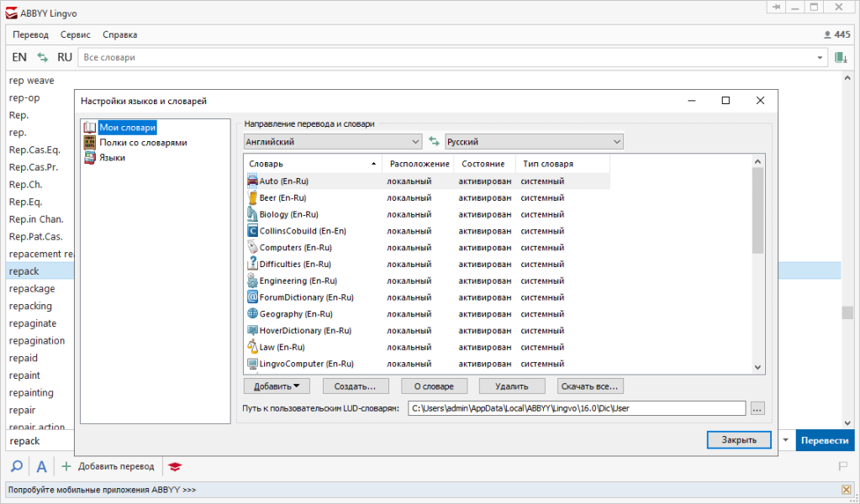Swap languages in the dialog with green arrows
This screenshot has width=860, height=504.
point(434,141)
